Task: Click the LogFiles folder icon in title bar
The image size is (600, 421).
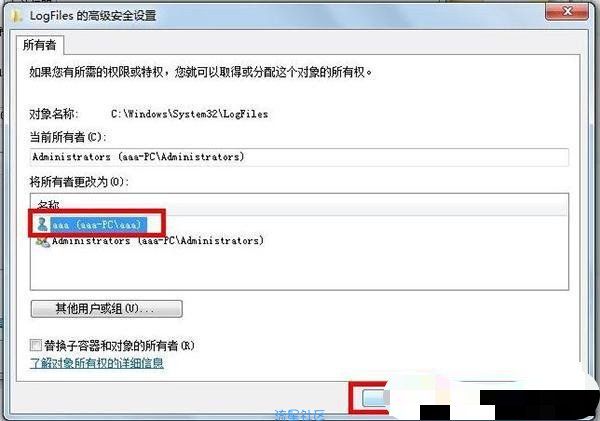Action: pyautogui.click(x=16, y=16)
